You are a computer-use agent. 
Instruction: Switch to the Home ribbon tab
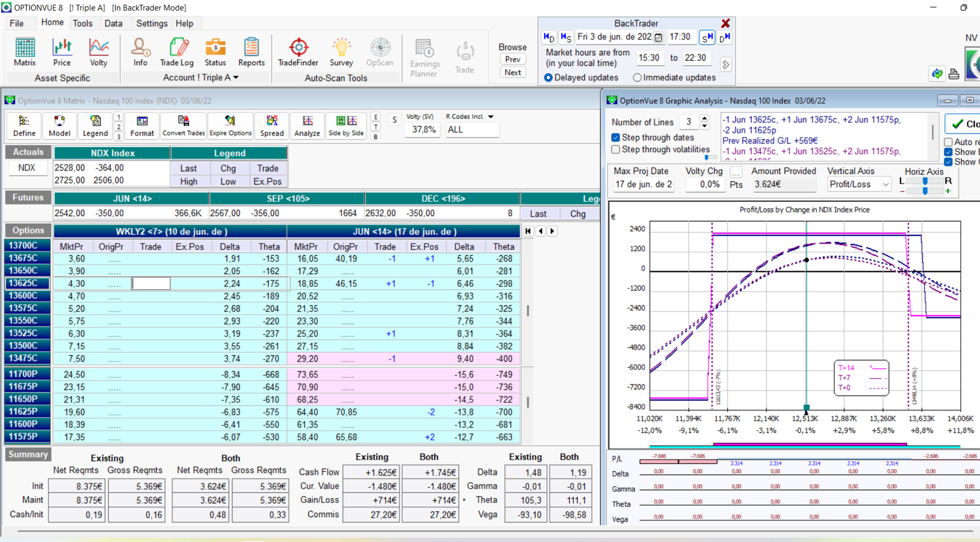[x=52, y=23]
